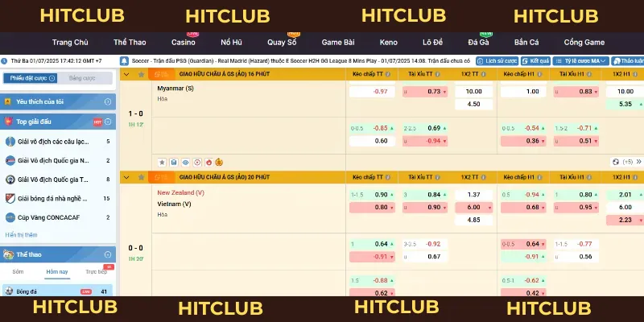Switch to the Trực tiếp tab
Image resolution: width=644 pixels, height=322 pixels.
tap(96, 272)
